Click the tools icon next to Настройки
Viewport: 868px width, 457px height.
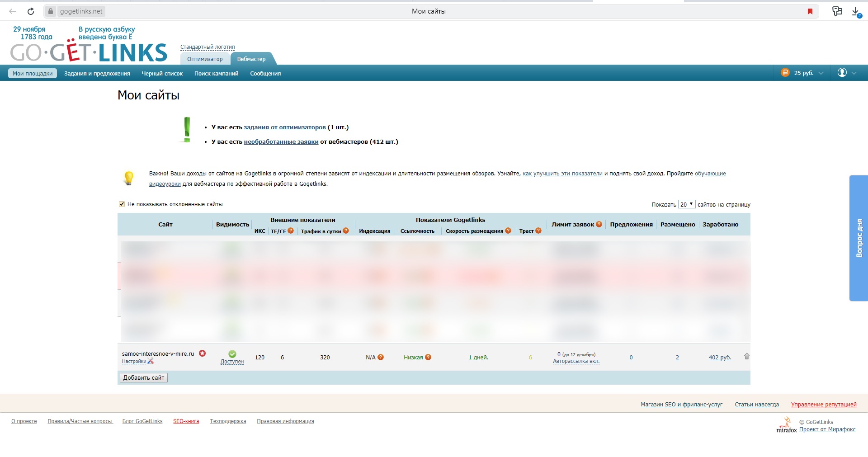click(x=151, y=361)
